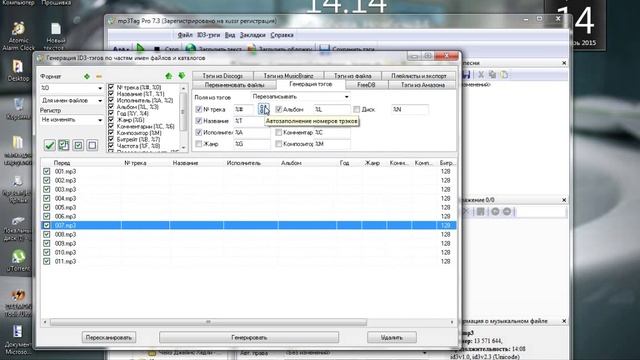The image size is (640, 360).
Task: Enable the Диск checkbox
Action: click(357, 109)
